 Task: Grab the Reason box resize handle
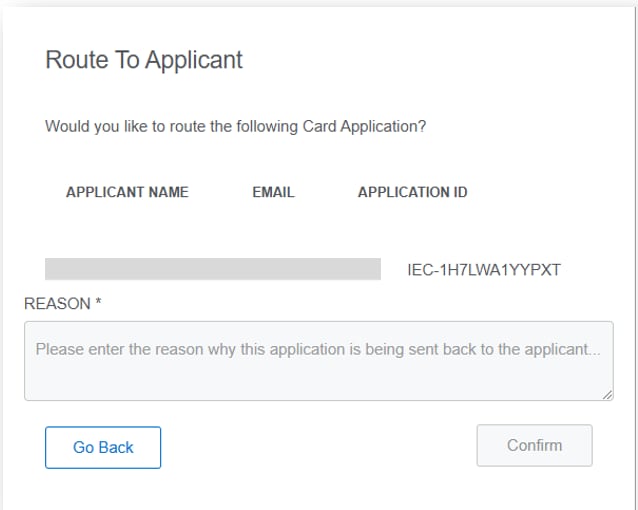pyautogui.click(x=608, y=395)
